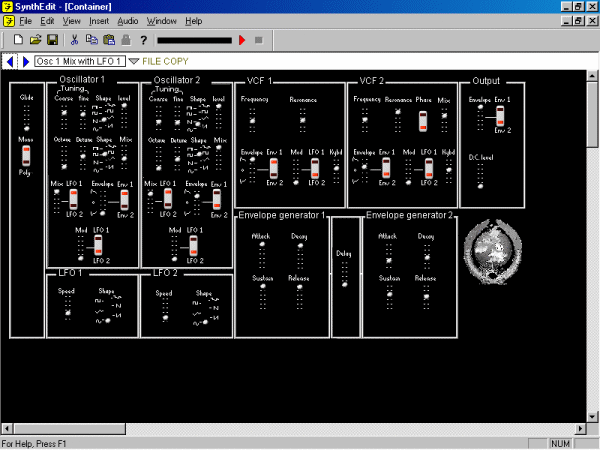Click the Open file folder icon
The width and height of the screenshot is (600, 450).
pyautogui.click(x=35, y=40)
